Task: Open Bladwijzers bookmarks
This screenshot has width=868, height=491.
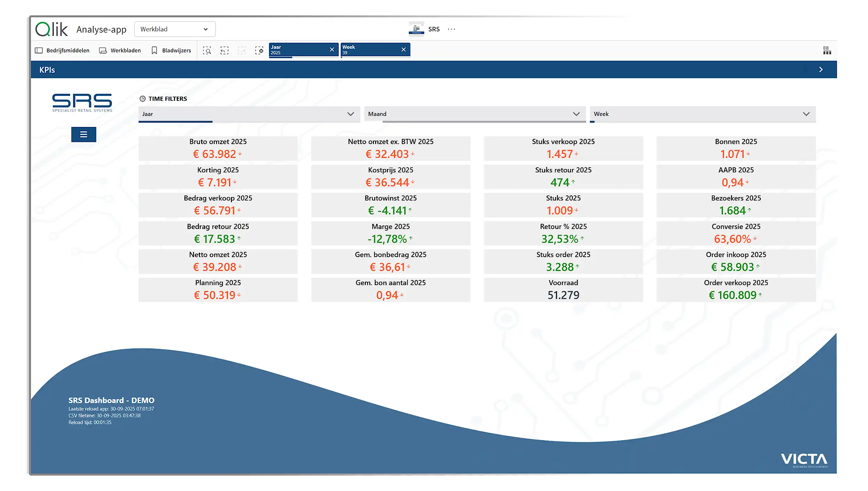Action: tap(171, 51)
